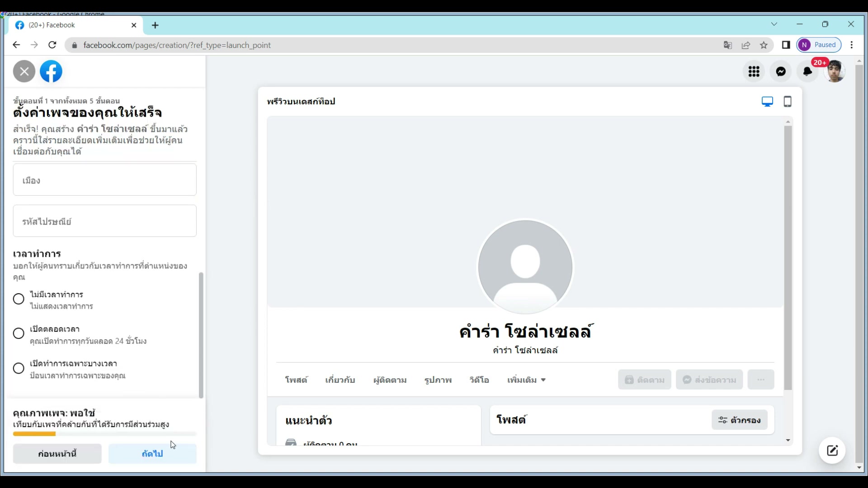The image size is (868, 488).
Task: Select the 'เปิดทำการเฉพาะบางเวลา' radio option
Action: tap(19, 368)
